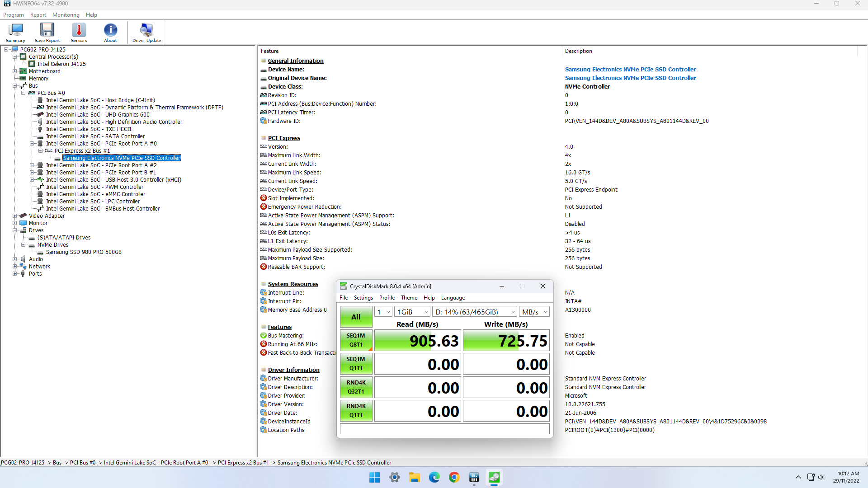Click the About info icon
Image resolution: width=868 pixels, height=488 pixels.
pyautogui.click(x=110, y=33)
